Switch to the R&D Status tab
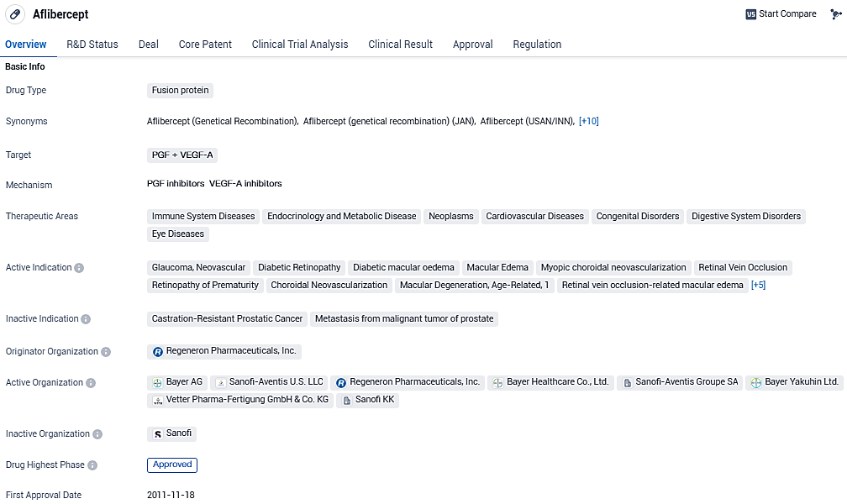The height and width of the screenshot is (504, 847). click(92, 45)
